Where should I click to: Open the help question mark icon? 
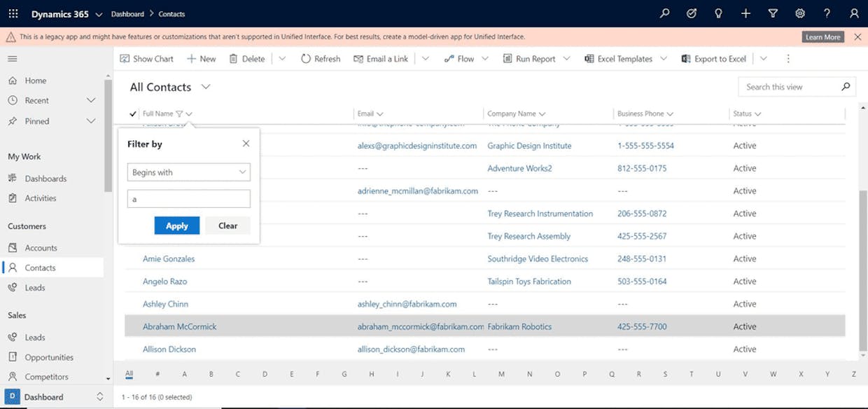point(827,14)
